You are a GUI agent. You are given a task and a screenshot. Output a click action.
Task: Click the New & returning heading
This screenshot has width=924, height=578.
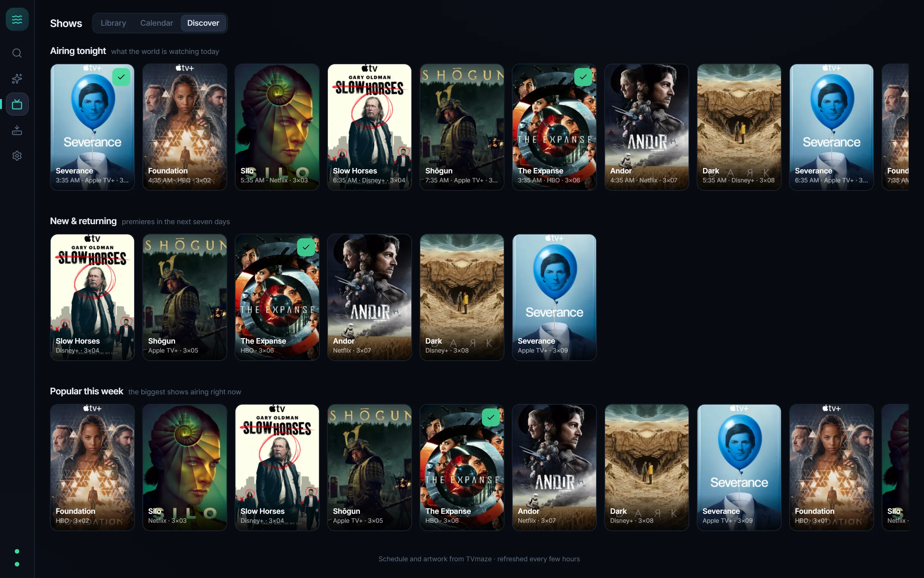point(83,221)
